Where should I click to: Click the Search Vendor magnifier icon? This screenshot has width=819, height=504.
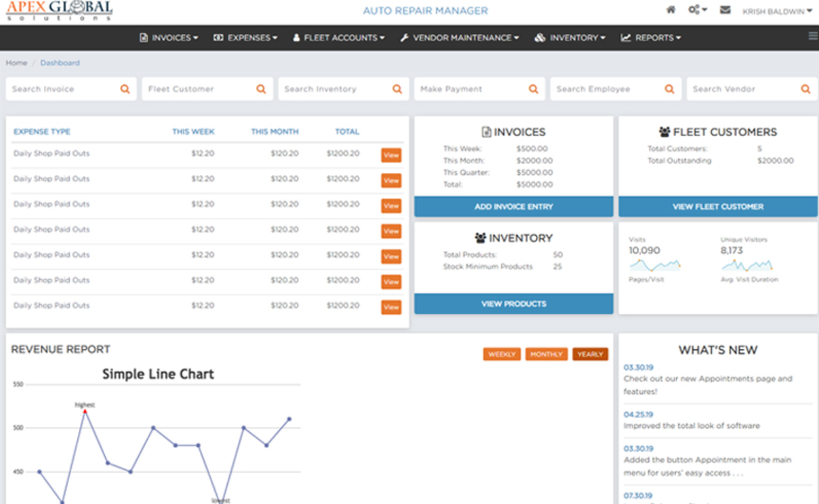[x=805, y=89]
